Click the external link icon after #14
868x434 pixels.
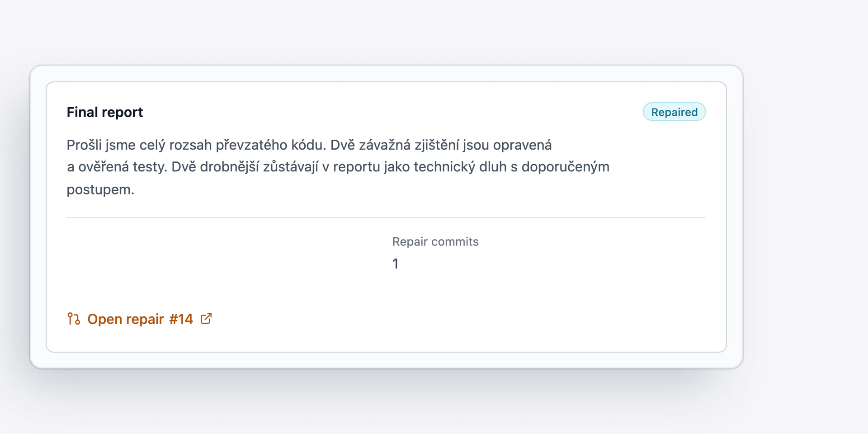206,319
